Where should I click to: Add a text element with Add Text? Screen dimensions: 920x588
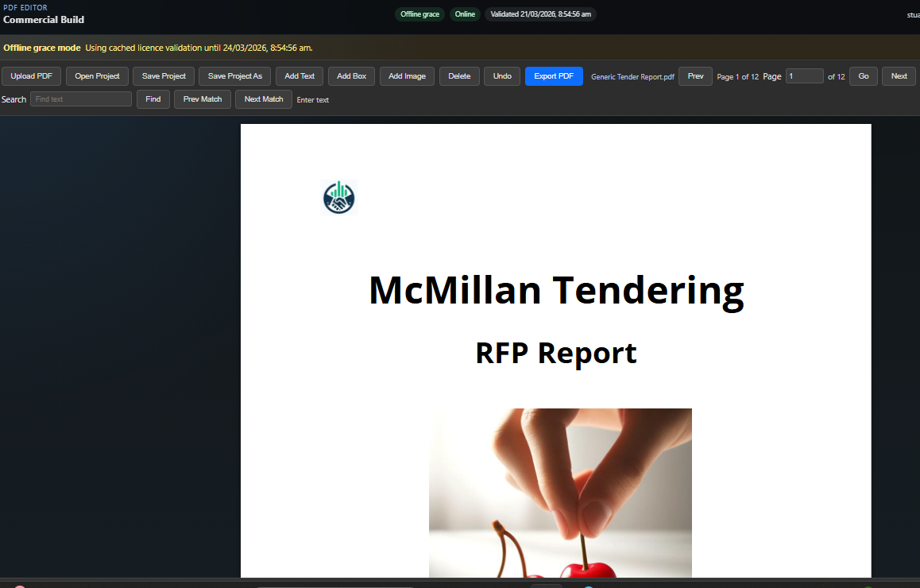point(300,76)
